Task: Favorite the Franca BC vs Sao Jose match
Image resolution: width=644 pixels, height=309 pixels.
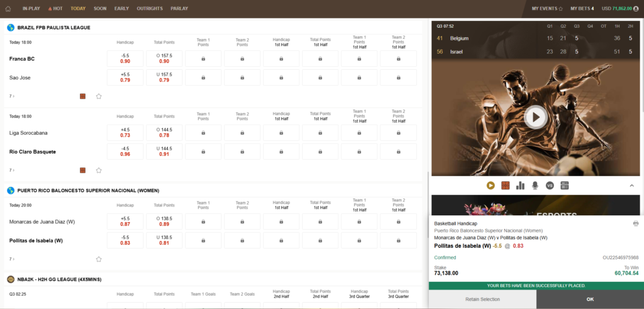Action: (99, 96)
